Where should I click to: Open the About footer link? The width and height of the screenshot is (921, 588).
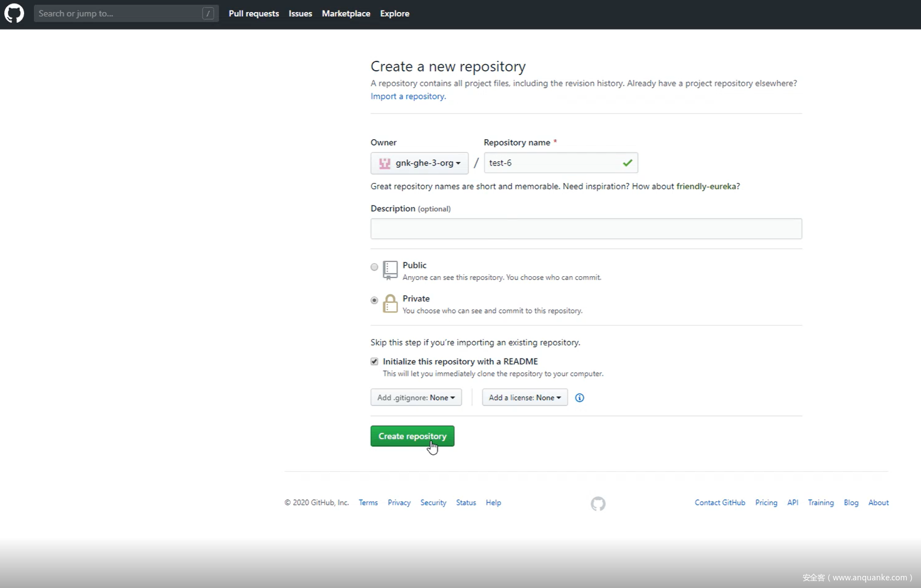coord(878,503)
